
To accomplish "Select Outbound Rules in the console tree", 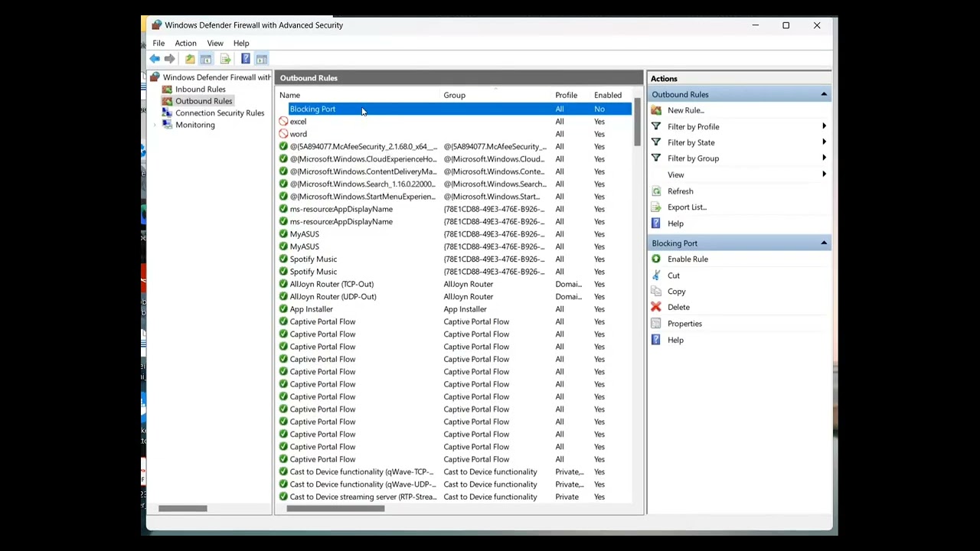I will [x=204, y=101].
